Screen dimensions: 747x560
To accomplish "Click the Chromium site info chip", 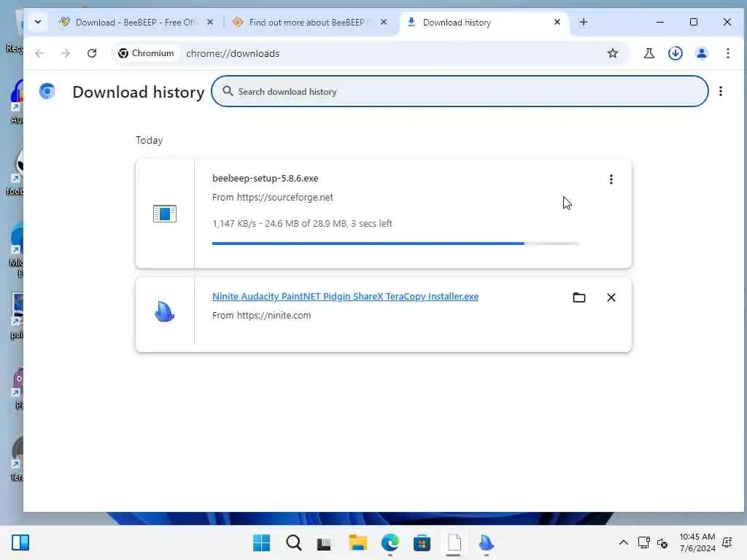I will tap(146, 53).
